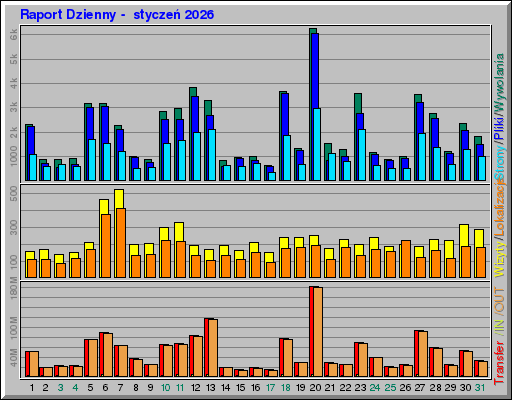Click the yellow visits bar for day 30
Image resolution: width=512 pixels, height=400 pixels.
pos(464,235)
